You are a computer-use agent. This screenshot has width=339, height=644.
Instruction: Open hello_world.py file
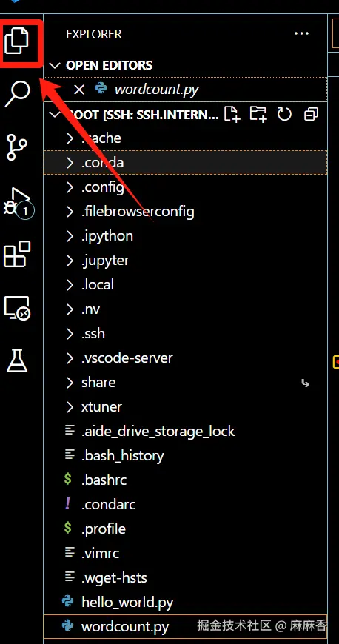click(185, 602)
